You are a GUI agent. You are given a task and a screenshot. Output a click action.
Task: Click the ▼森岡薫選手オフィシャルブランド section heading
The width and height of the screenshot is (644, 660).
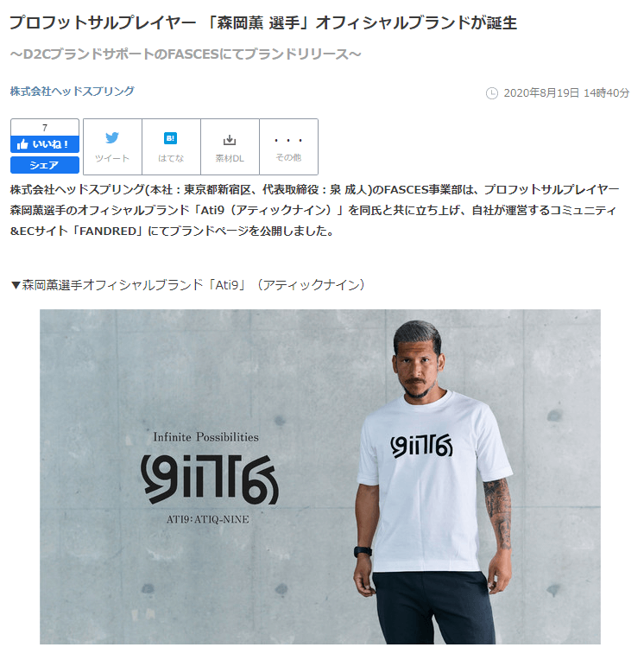coord(188,285)
